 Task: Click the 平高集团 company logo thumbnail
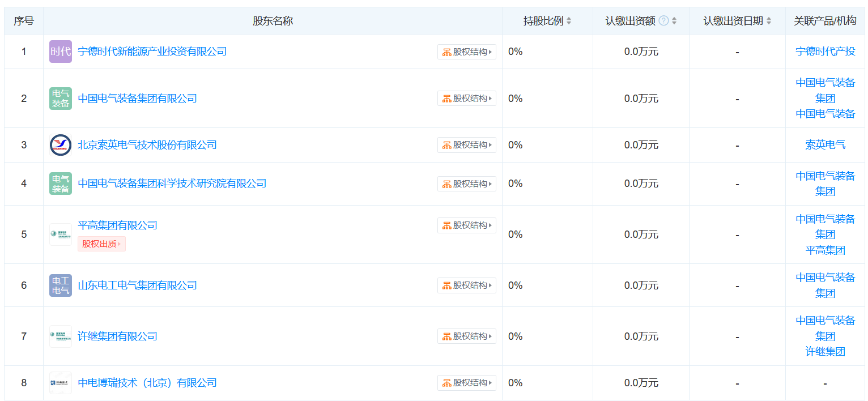[61, 234]
